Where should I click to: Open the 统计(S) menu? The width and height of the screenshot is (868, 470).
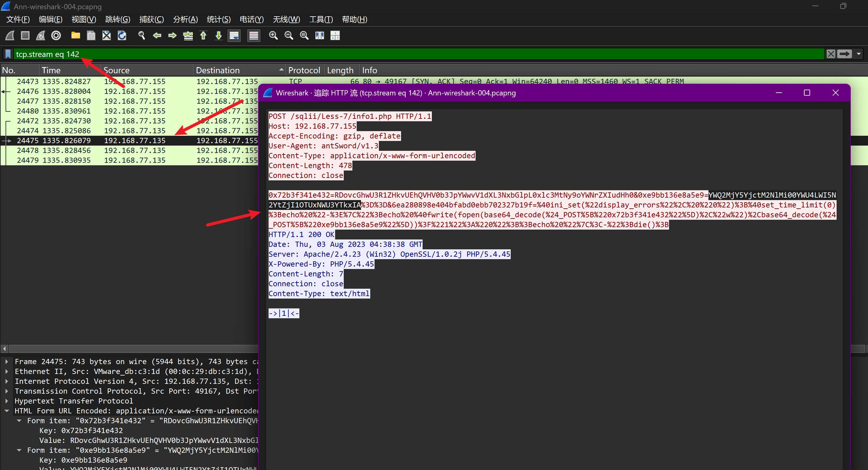coord(218,19)
